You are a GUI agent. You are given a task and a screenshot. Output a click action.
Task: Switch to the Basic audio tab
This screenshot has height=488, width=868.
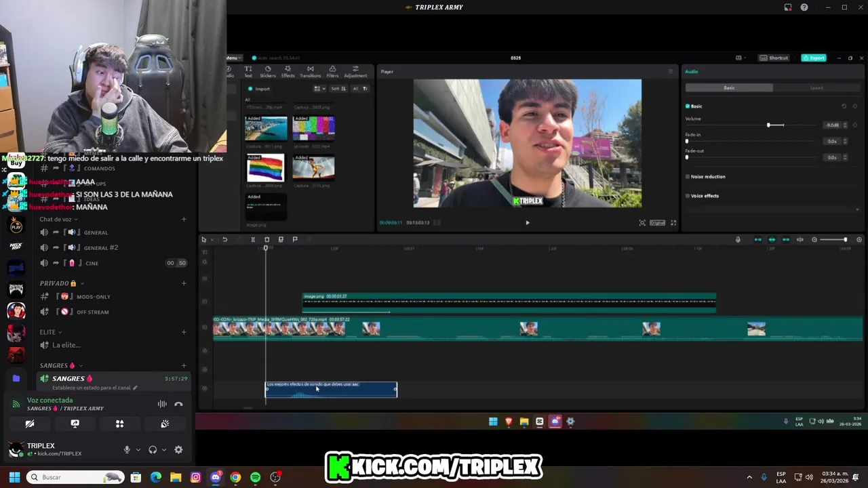pos(729,87)
